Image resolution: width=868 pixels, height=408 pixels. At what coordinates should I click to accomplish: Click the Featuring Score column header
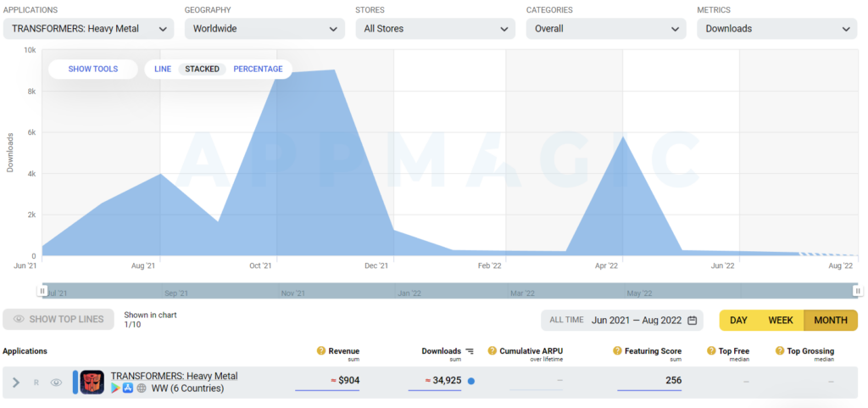pos(654,351)
